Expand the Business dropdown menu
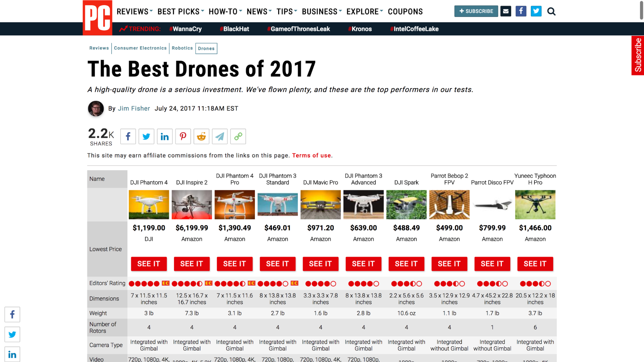 pos(322,12)
